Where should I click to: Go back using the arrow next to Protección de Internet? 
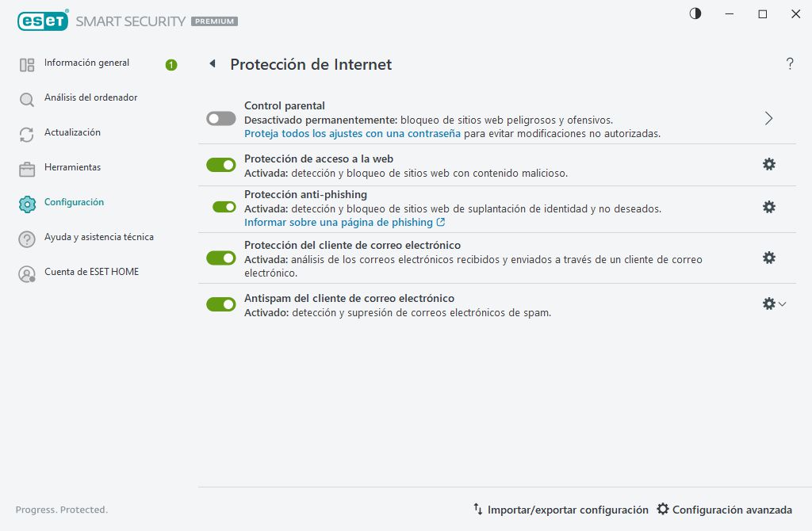point(212,63)
